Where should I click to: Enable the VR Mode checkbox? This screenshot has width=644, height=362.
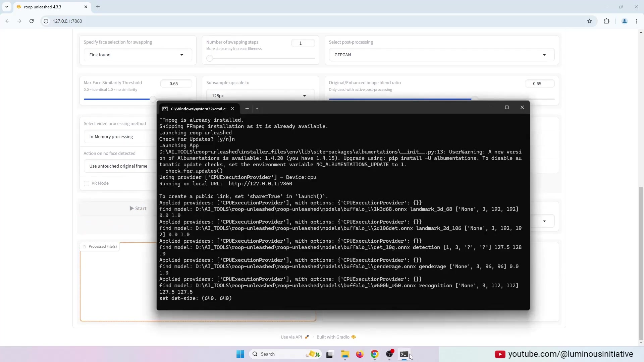point(87,183)
